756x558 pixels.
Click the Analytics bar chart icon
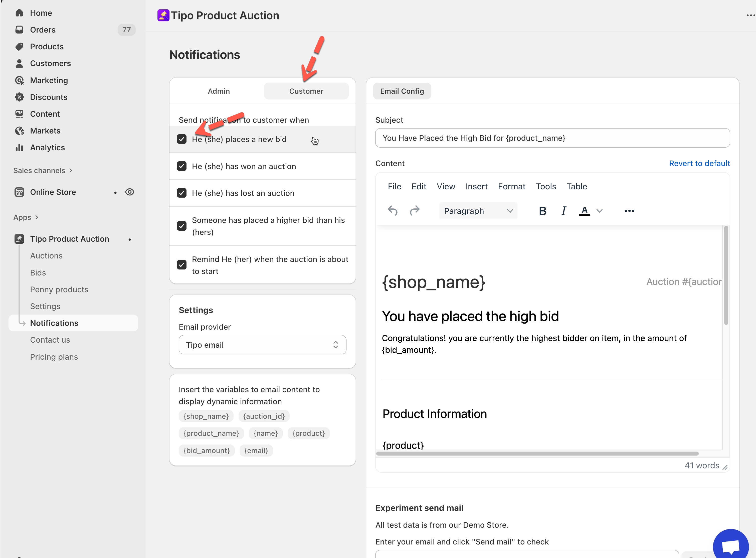pyautogui.click(x=19, y=148)
